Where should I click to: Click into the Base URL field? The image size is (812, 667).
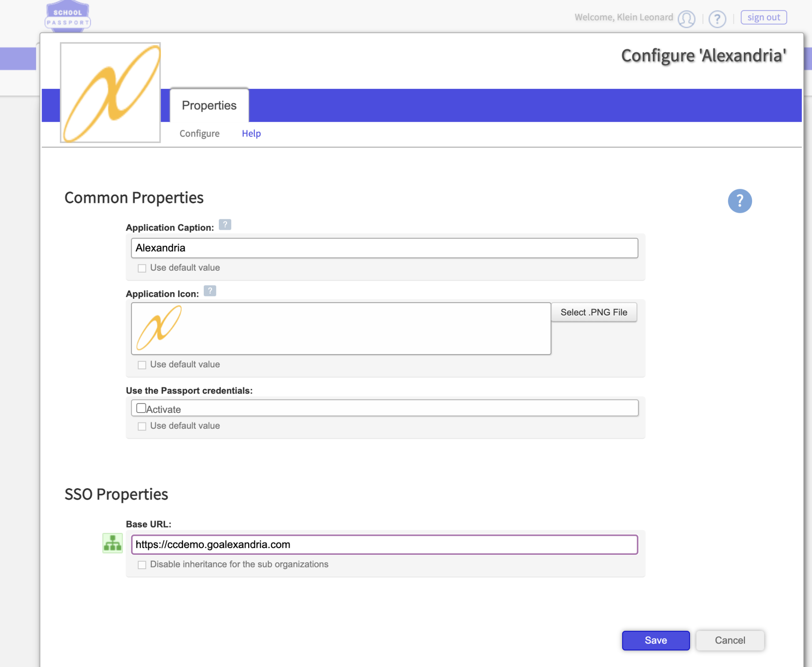[384, 545]
